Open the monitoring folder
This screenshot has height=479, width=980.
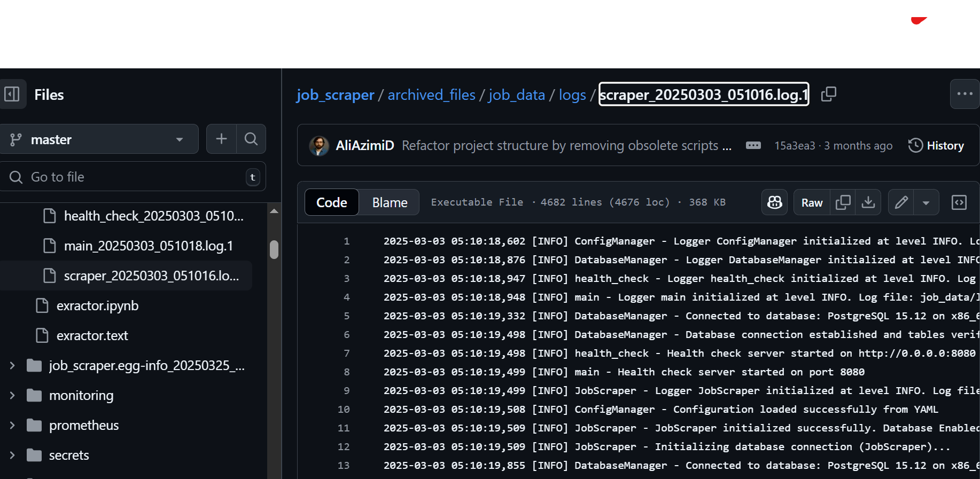(81, 395)
